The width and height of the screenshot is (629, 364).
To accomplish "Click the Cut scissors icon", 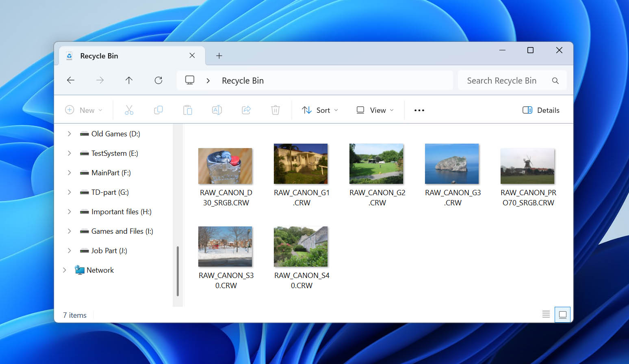I will tap(129, 110).
